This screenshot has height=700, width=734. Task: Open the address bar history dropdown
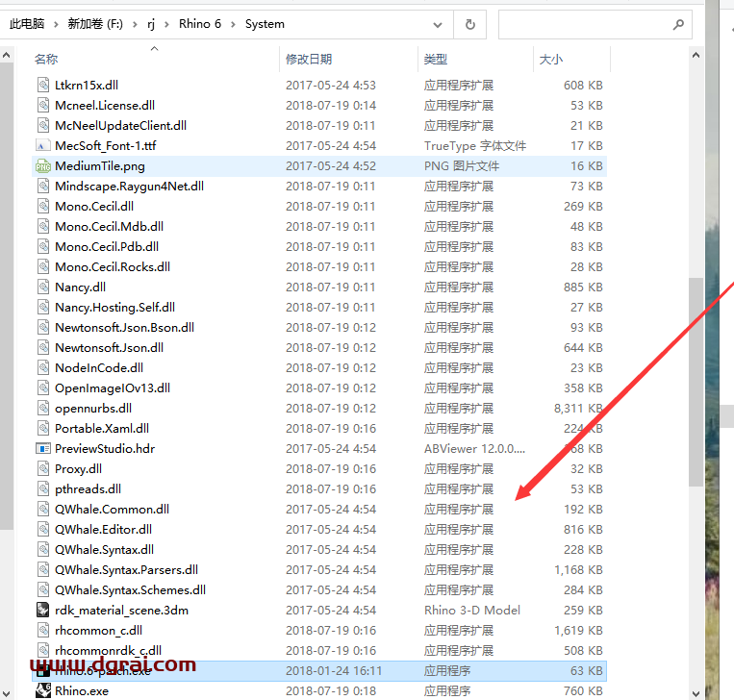[x=438, y=25]
